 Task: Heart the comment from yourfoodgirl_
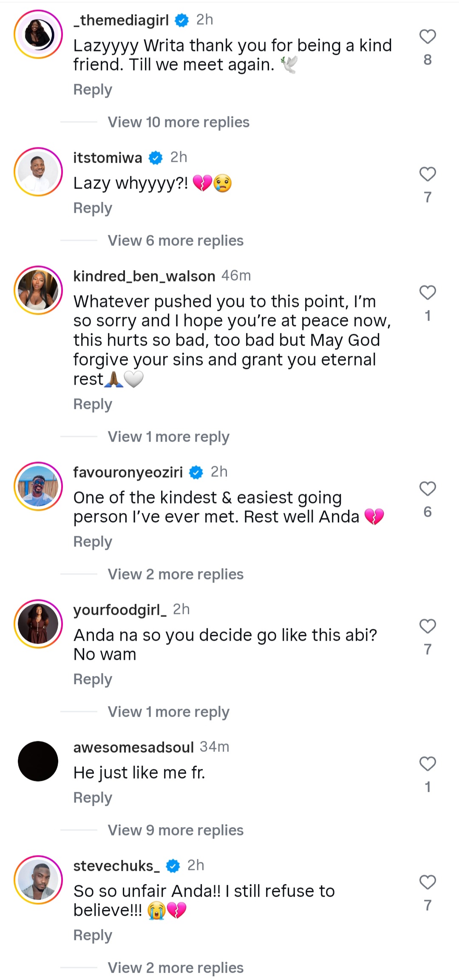428,626
